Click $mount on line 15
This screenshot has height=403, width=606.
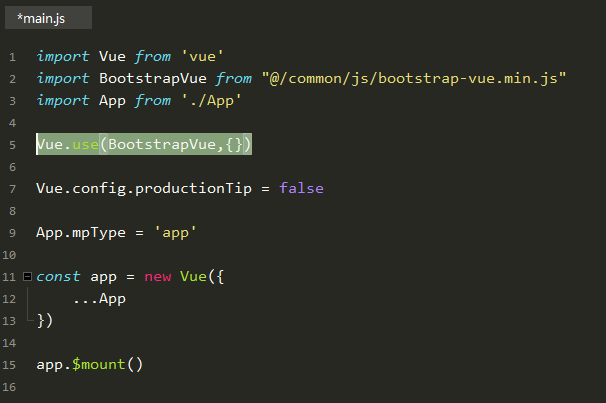pos(99,364)
